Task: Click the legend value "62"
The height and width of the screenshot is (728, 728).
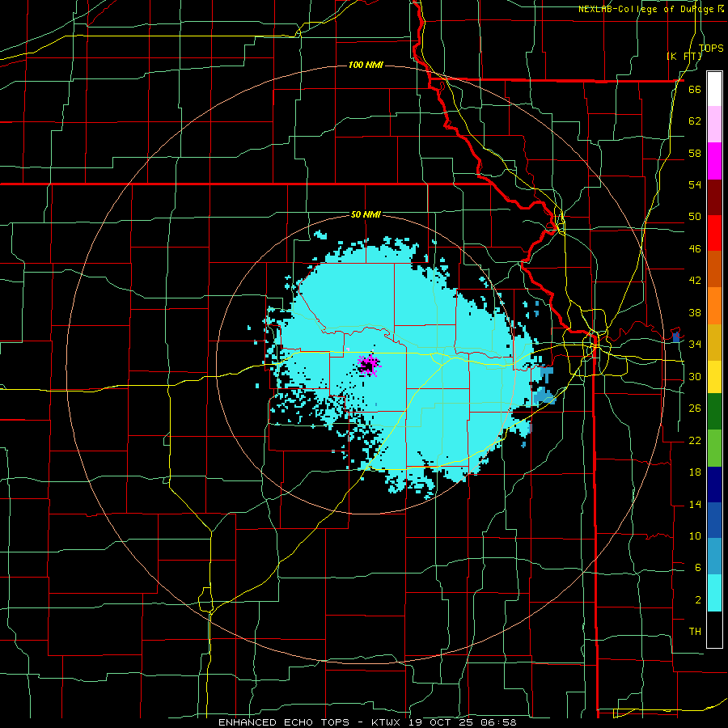Action: 695,121
